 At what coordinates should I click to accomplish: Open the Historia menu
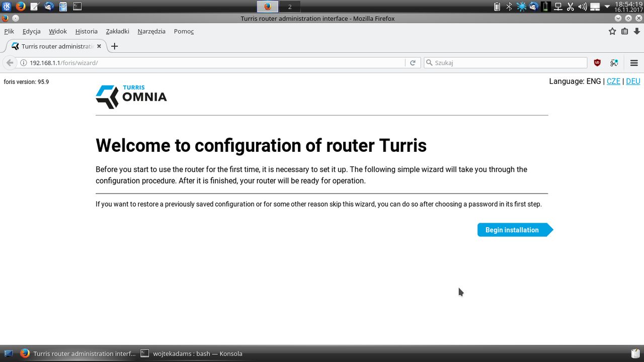[x=86, y=31]
